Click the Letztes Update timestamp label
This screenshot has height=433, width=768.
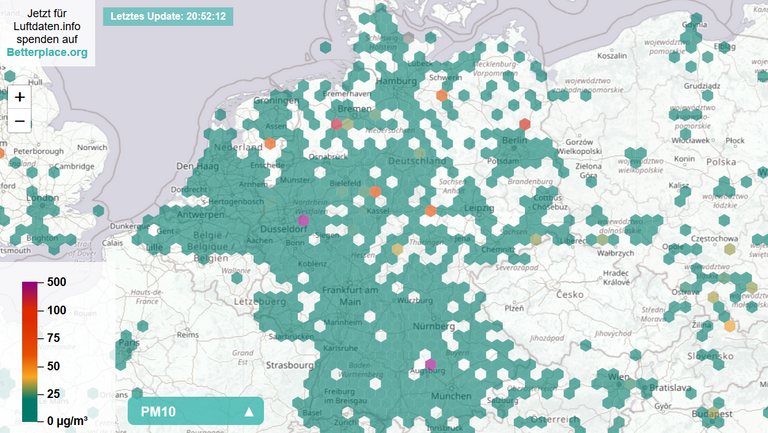(x=168, y=17)
